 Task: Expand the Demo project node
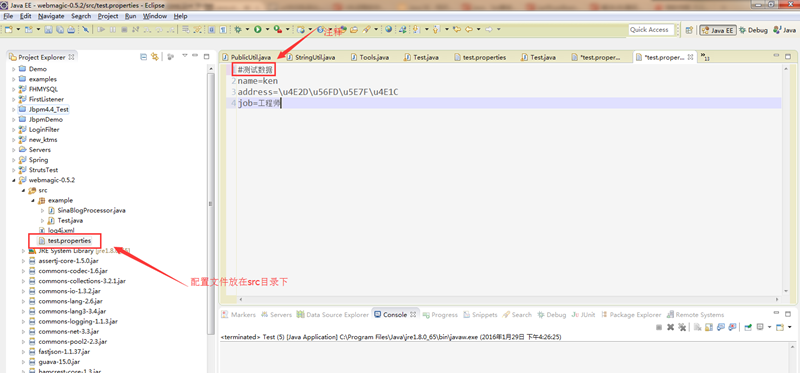[14, 69]
